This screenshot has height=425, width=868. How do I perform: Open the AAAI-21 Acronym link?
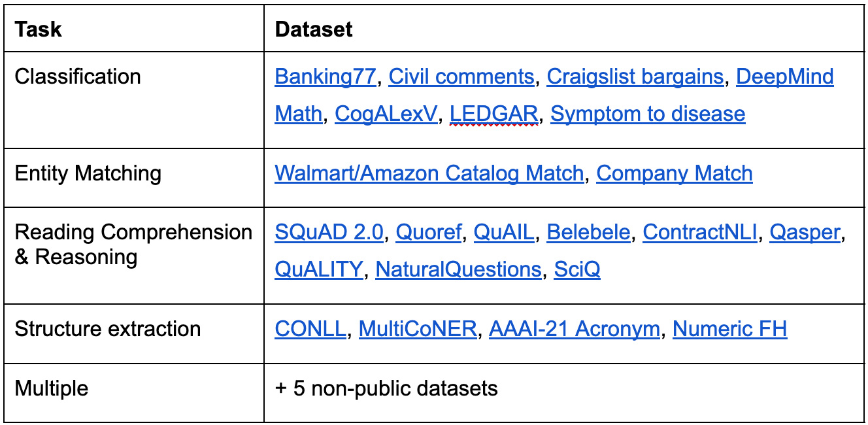pyautogui.click(x=575, y=328)
